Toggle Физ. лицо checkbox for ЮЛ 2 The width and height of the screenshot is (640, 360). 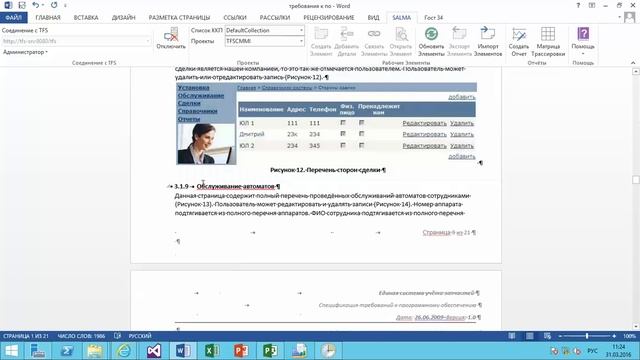tap(343, 145)
